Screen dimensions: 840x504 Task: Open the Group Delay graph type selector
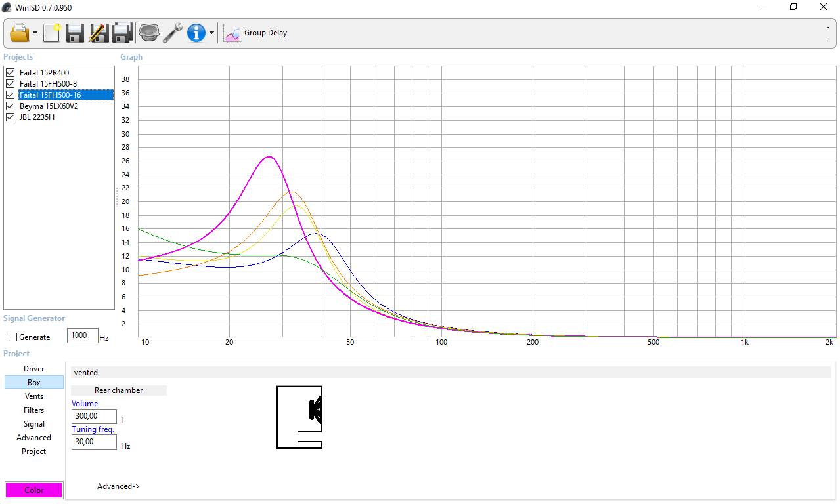click(x=256, y=33)
